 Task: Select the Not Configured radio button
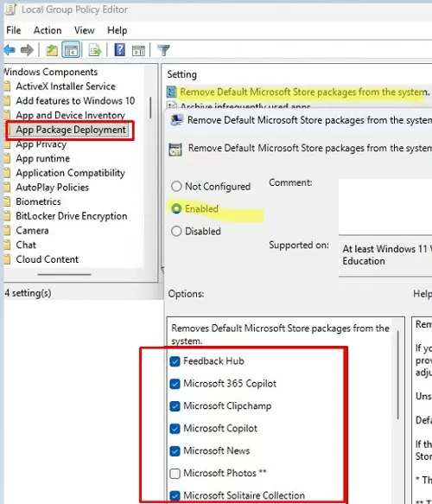tap(176, 187)
